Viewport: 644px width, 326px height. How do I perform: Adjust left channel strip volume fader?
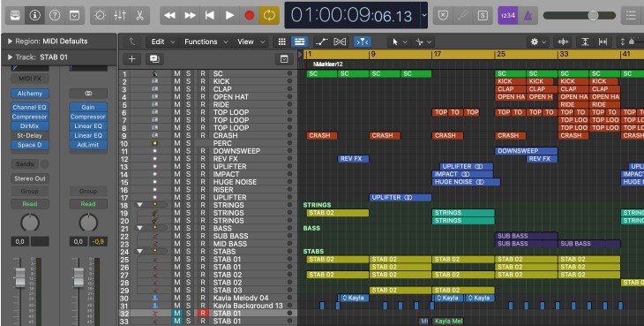pos(20,277)
